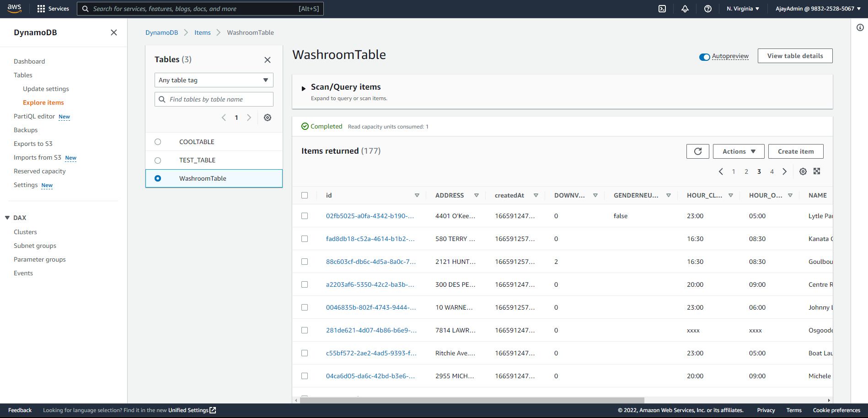
Task: Click the Create item button
Action: tap(796, 151)
